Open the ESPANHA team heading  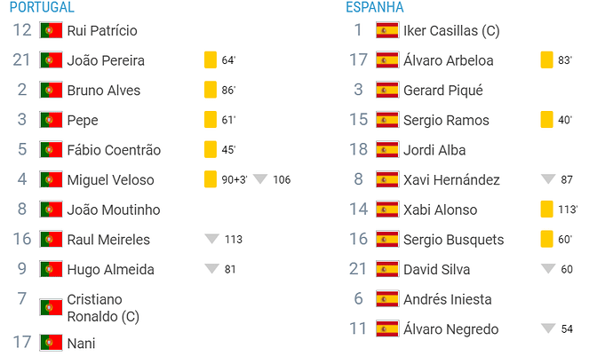point(375,7)
